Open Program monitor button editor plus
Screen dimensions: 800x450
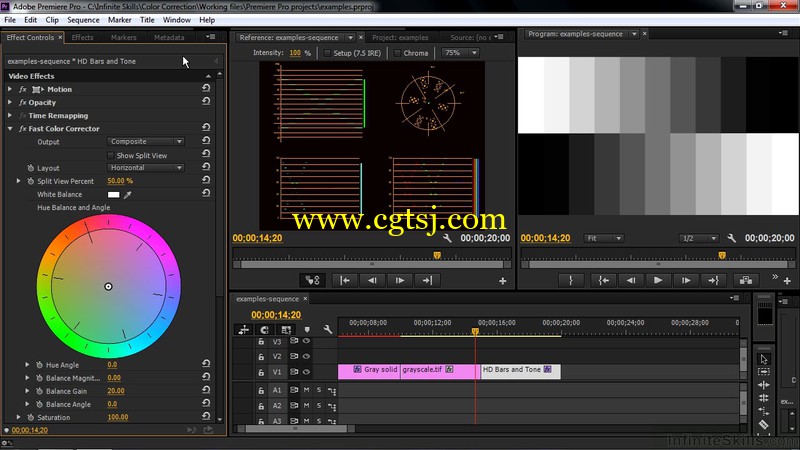coord(787,281)
